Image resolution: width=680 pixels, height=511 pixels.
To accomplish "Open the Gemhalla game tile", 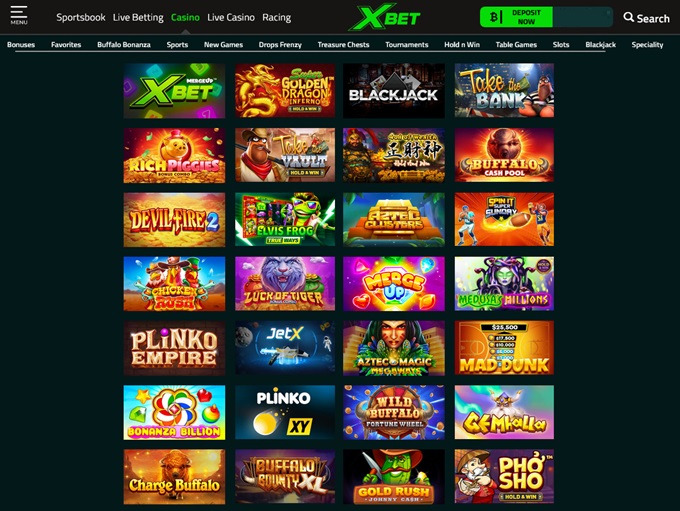I will [504, 412].
